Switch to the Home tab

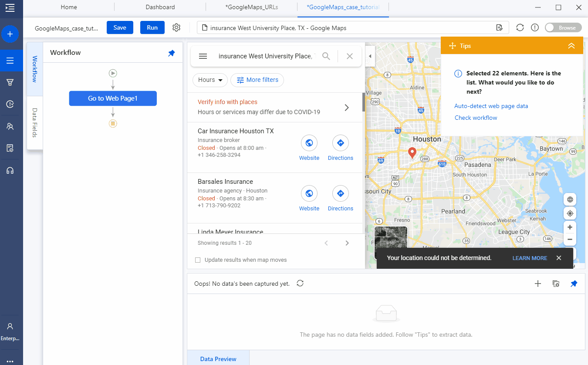[x=69, y=7]
